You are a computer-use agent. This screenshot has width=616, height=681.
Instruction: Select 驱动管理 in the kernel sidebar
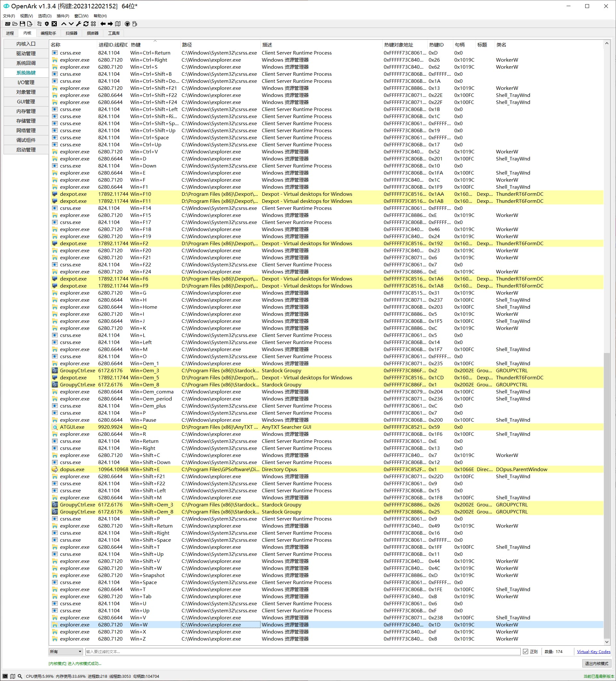point(26,53)
